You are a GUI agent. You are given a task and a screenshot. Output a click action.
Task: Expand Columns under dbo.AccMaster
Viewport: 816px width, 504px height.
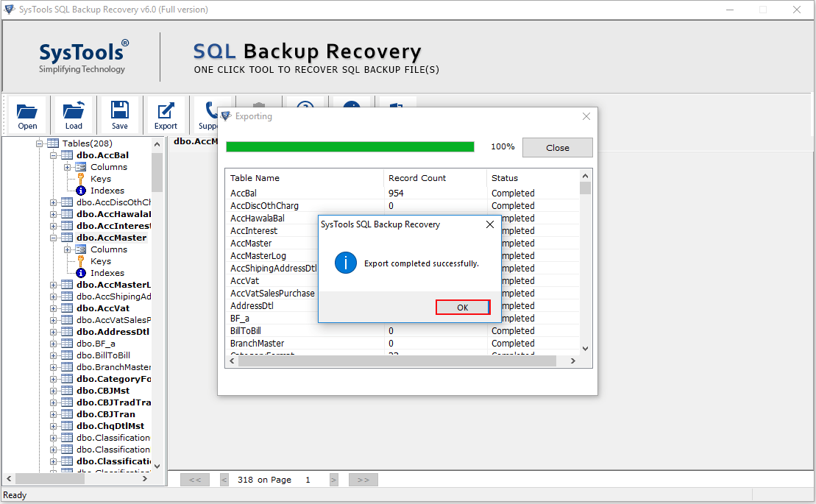(67, 249)
